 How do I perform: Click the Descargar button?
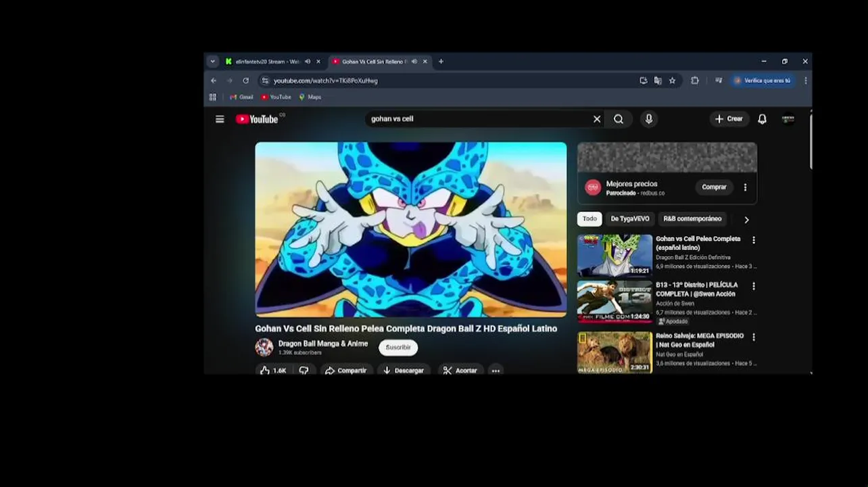click(x=403, y=371)
